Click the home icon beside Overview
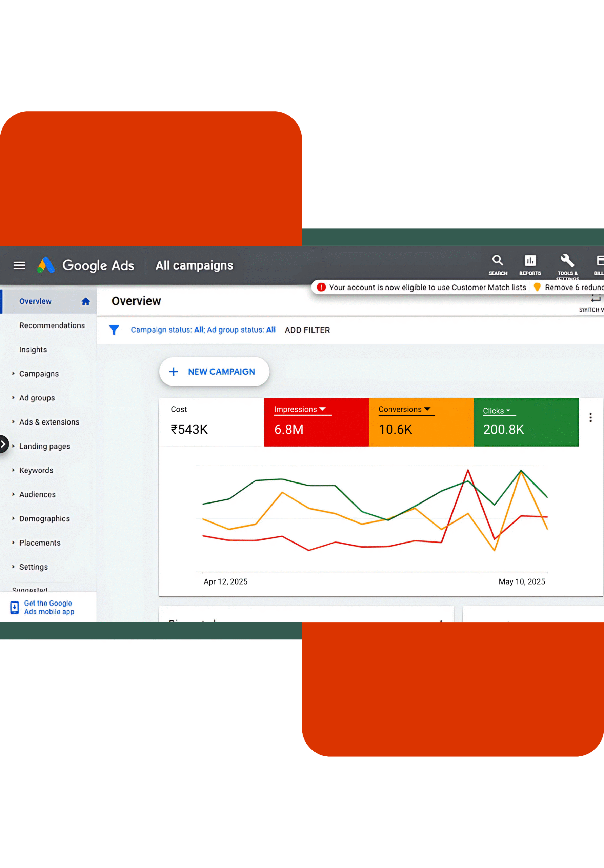The height and width of the screenshot is (868, 604). tap(86, 301)
